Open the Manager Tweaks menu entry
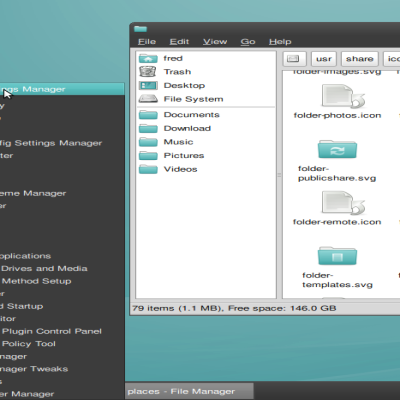This screenshot has width=400, height=400. [34, 369]
